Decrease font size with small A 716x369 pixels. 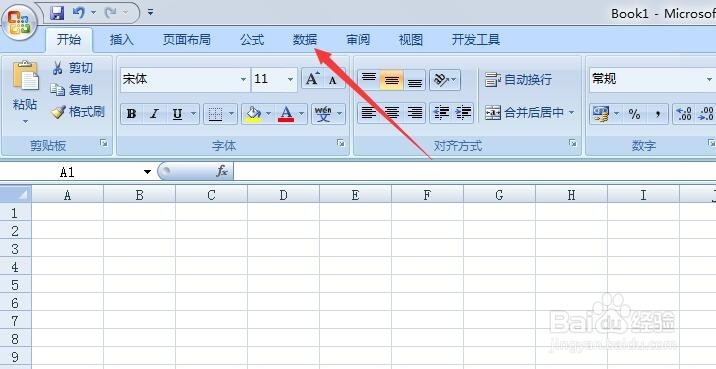(x=334, y=80)
